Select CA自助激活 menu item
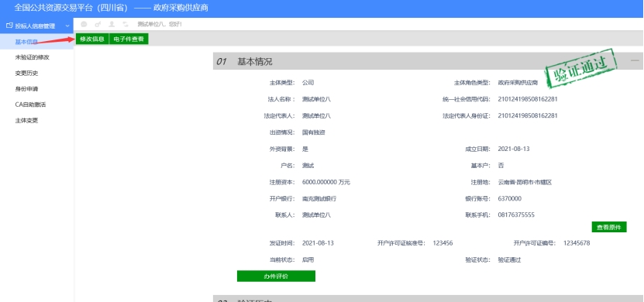Image resolution: width=644 pixels, height=302 pixels. pyautogui.click(x=30, y=105)
